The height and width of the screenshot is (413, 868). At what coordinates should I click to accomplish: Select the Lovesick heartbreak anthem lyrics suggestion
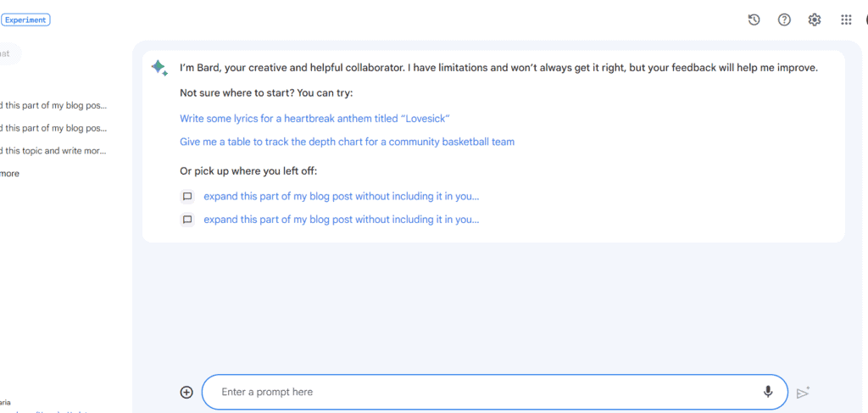315,119
